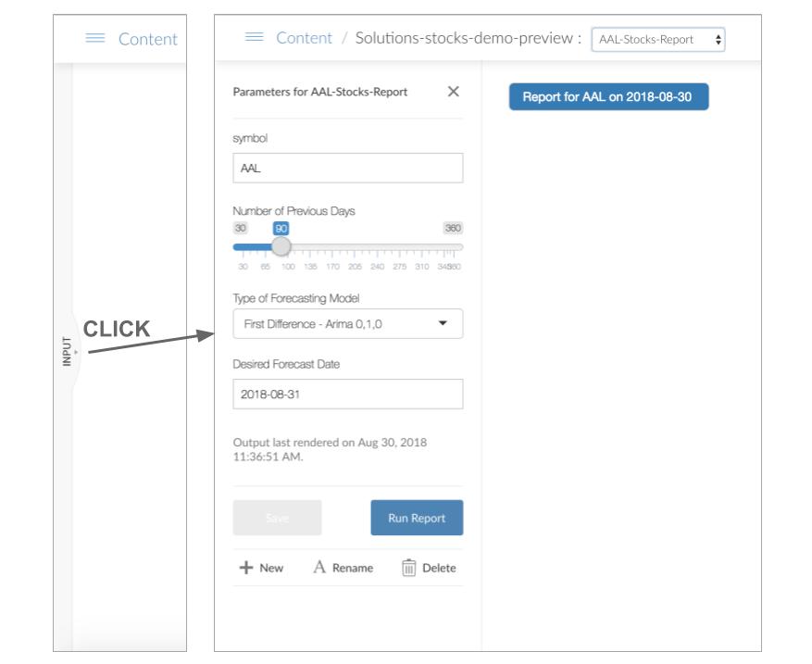
Task: Click the hamburger icon in the narrow left panel
Action: (x=95, y=39)
